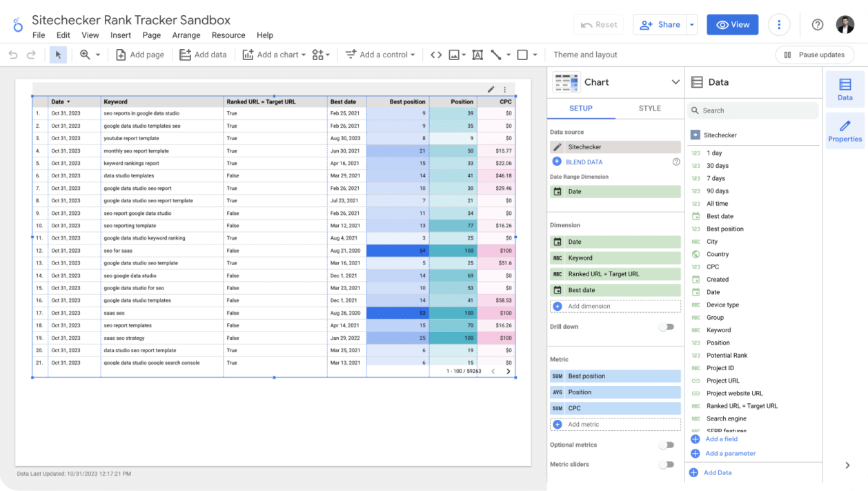Open the Insert menu
The height and width of the screenshot is (491, 868).
point(121,35)
